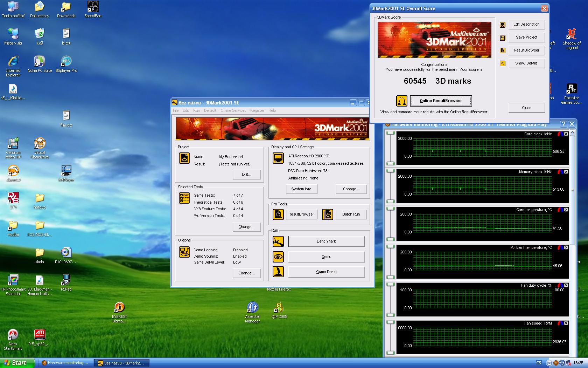
Task: Remove the Fan duty cycle graph with its X
Action: coord(566,285)
